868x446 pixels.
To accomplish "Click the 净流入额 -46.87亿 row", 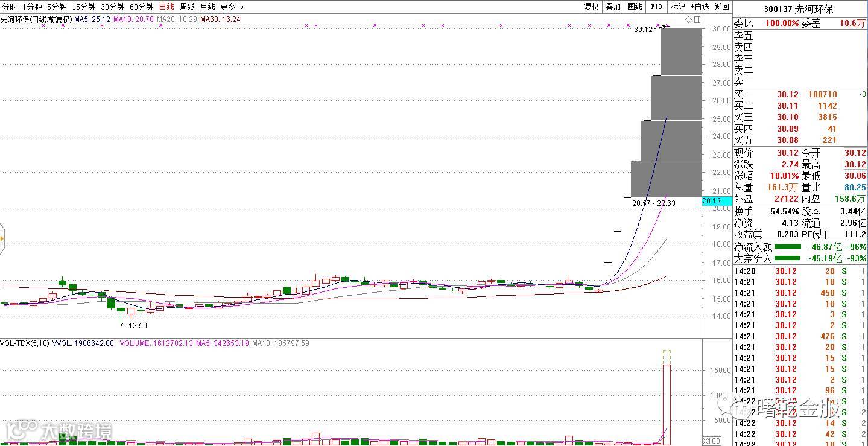I will [x=800, y=247].
